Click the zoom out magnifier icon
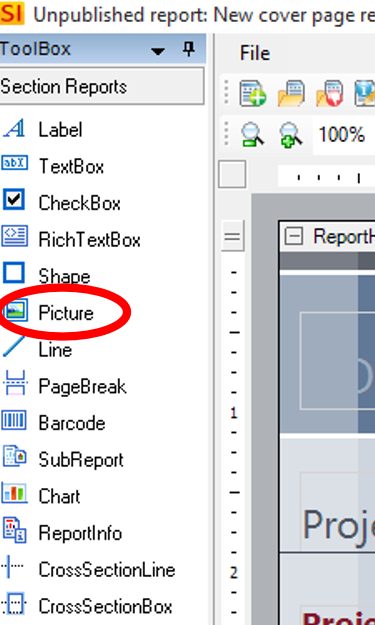The height and width of the screenshot is (625, 375). coord(252,135)
